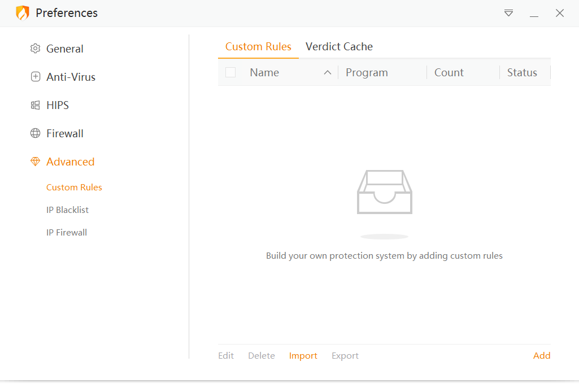Click the Anti-Virus plus-box icon
579x392 pixels.
35,77
